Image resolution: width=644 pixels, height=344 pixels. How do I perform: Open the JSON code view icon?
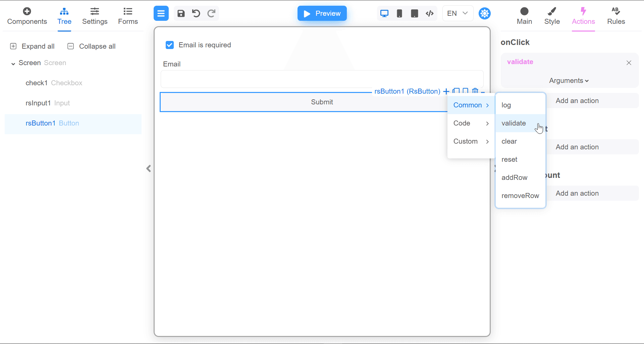click(430, 13)
